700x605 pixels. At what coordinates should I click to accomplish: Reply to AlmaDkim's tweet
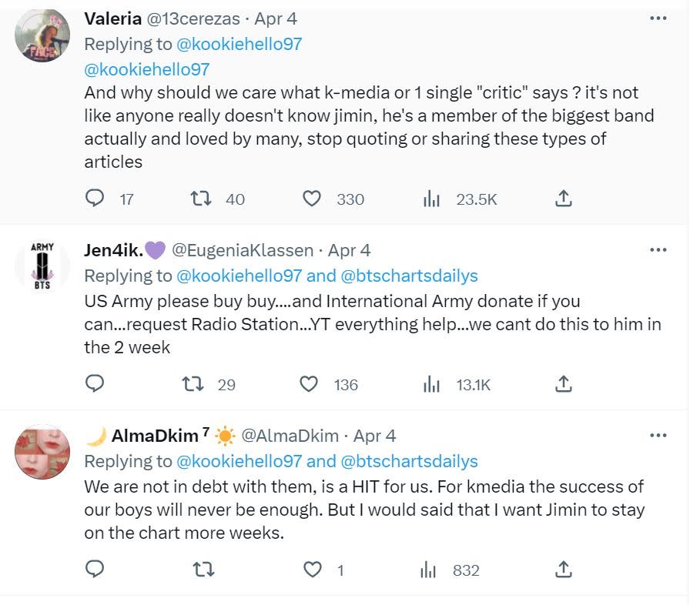coord(95,570)
